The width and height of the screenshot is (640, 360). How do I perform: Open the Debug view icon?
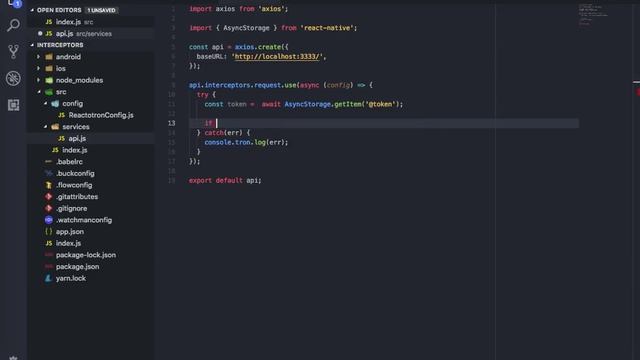click(13, 78)
